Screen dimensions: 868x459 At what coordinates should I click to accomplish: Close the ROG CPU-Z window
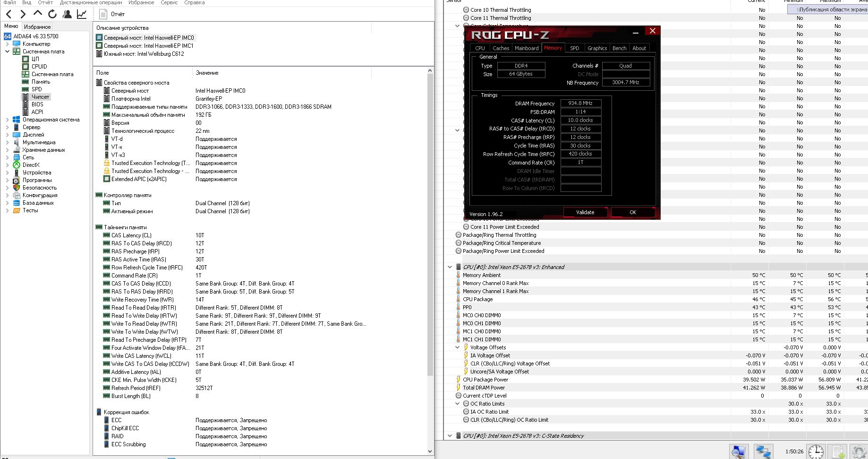pos(652,31)
